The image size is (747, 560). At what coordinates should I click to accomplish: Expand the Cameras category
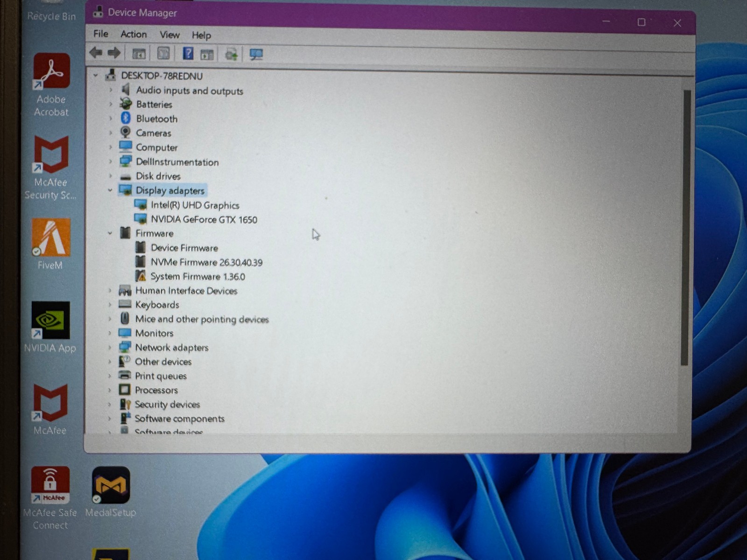111,133
